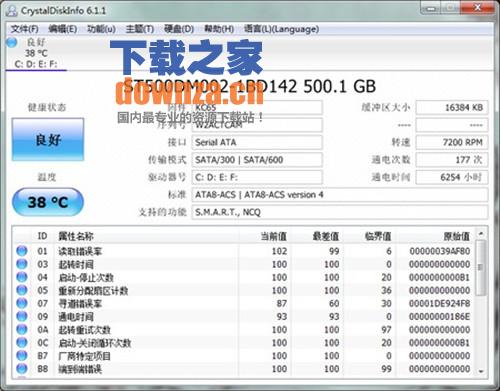
Task: Click the status orb of attribute 07
Action: click(22, 303)
